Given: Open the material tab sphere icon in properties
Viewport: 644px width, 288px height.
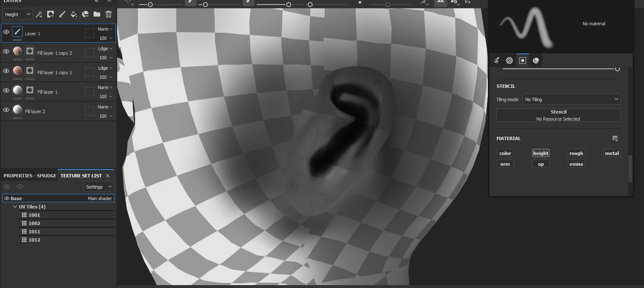Looking at the screenshot, I should 536,61.
